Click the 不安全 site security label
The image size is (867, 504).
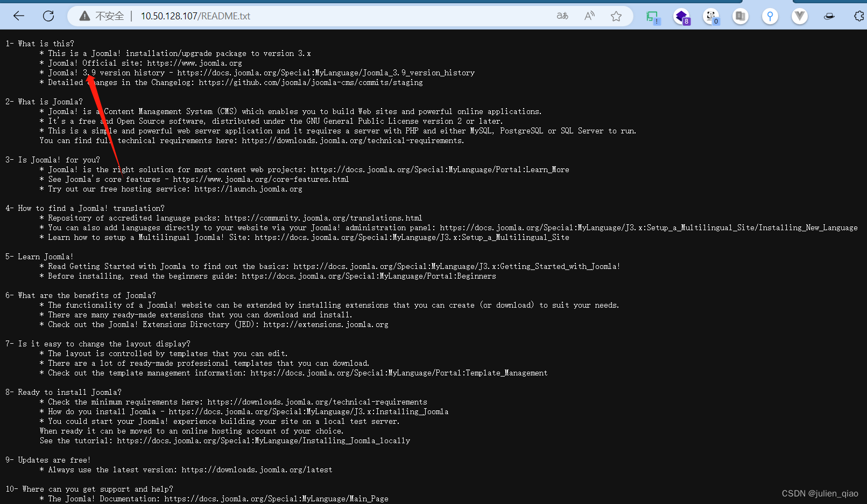click(x=110, y=16)
